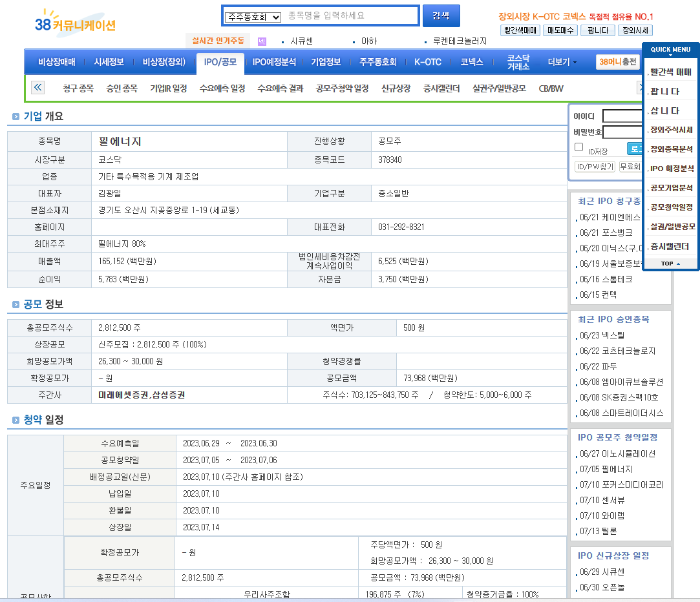Open the 청구 종목 submenu
The image size is (700, 602).
coord(78,88)
